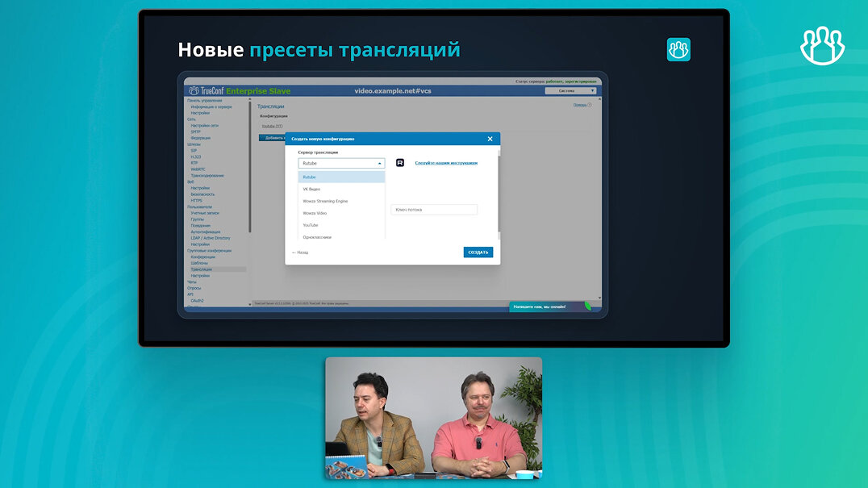Click the dialog's vertical scrollbar
The height and width of the screenshot is (488, 868).
tap(499, 194)
